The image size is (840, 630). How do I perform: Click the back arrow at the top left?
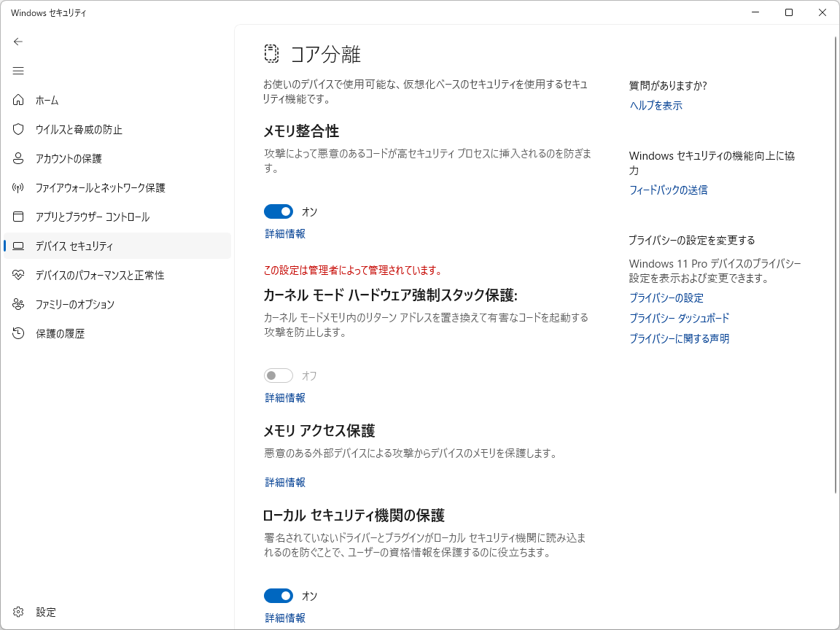(18, 42)
